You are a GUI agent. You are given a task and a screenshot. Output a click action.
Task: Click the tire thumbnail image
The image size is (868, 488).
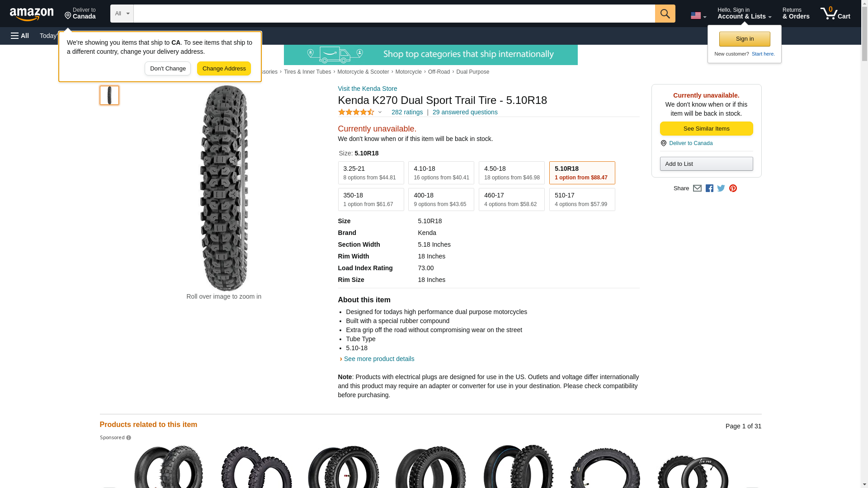(x=109, y=95)
